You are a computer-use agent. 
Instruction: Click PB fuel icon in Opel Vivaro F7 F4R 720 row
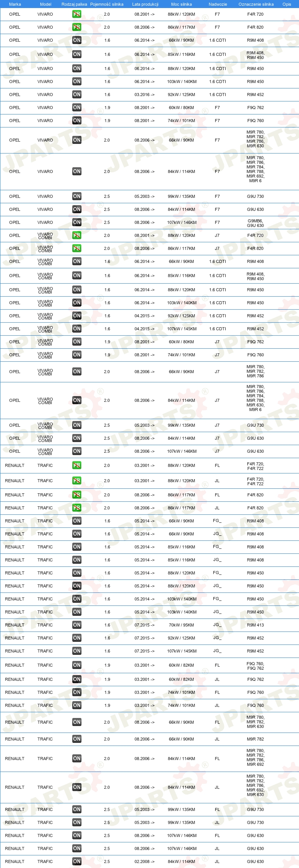pos(77,14)
